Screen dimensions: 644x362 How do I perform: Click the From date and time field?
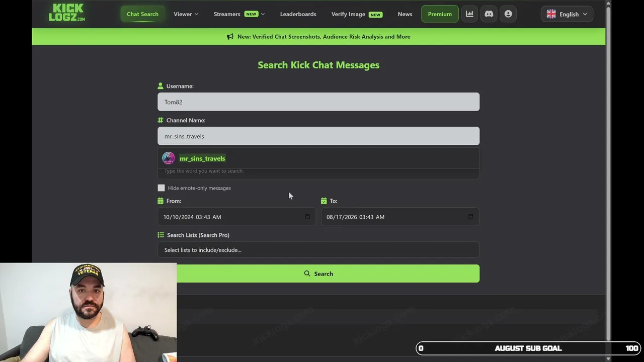click(236, 217)
